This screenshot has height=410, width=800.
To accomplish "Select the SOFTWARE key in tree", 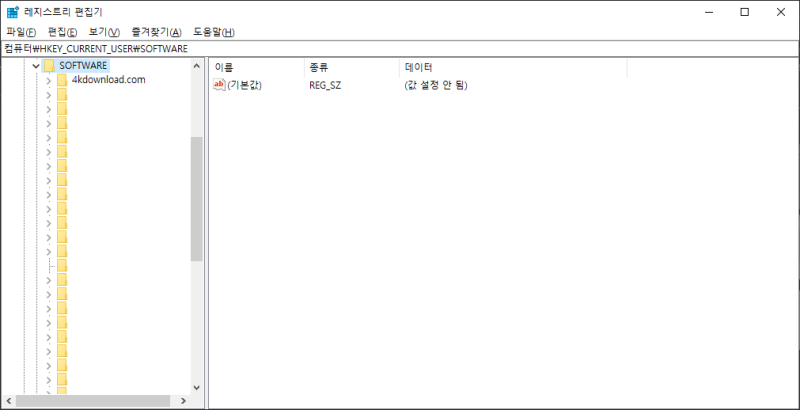I will point(83,65).
